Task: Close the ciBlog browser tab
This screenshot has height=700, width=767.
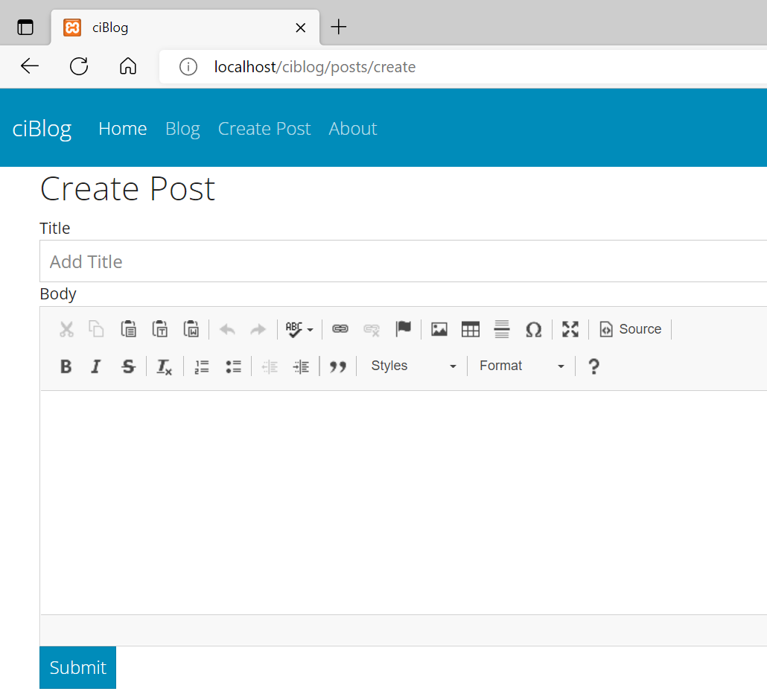Action: 301,28
